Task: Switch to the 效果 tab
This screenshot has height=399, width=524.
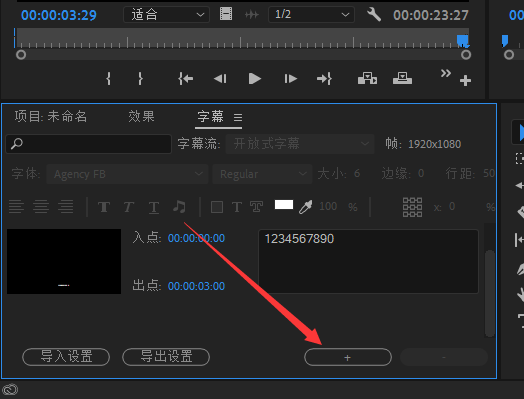Action: pos(141,116)
